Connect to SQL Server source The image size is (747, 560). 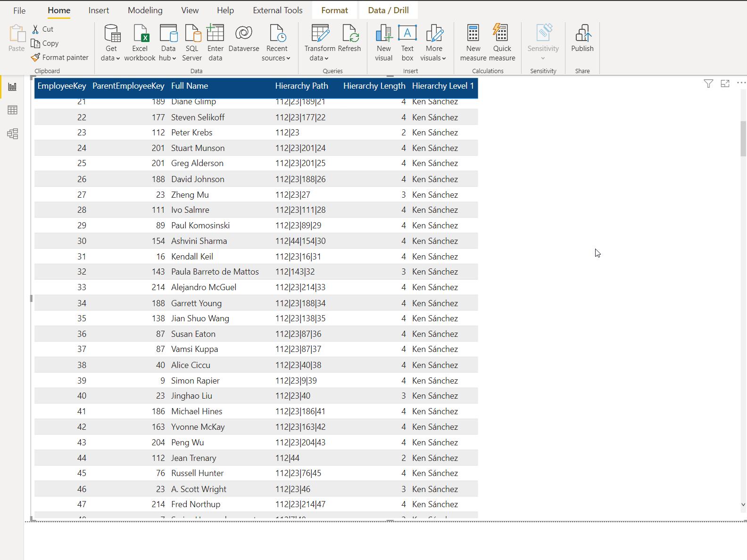[x=192, y=42]
